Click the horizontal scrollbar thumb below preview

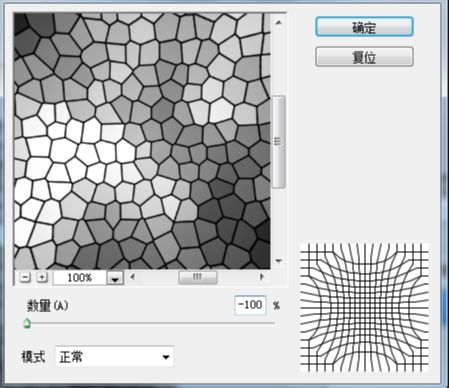pos(198,277)
